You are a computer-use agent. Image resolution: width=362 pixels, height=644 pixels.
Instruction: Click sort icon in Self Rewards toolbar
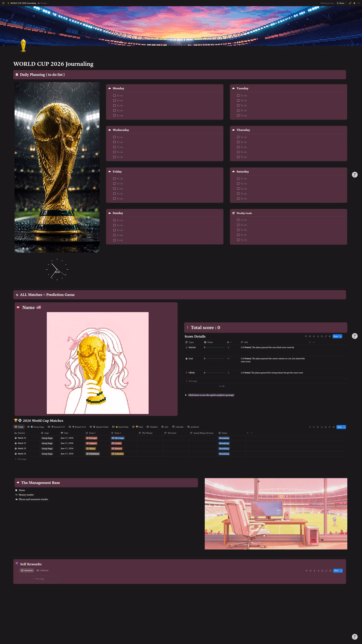pyautogui.click(x=311, y=571)
